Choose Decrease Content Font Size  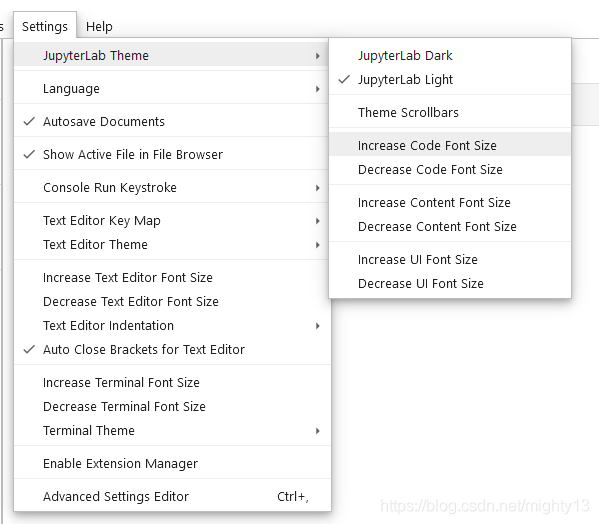point(450,226)
